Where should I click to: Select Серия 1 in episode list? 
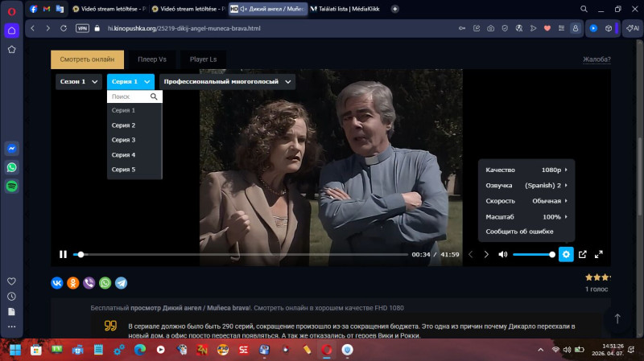point(134,110)
